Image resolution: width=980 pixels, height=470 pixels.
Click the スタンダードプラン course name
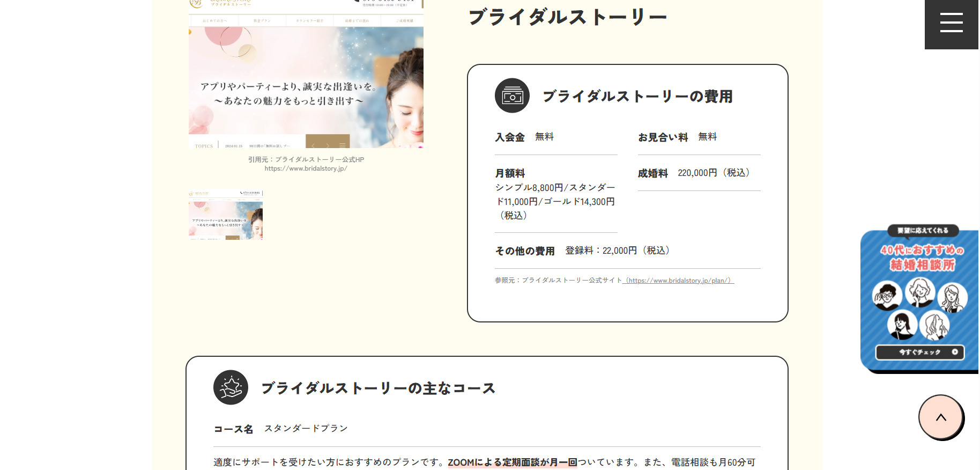[x=306, y=428]
